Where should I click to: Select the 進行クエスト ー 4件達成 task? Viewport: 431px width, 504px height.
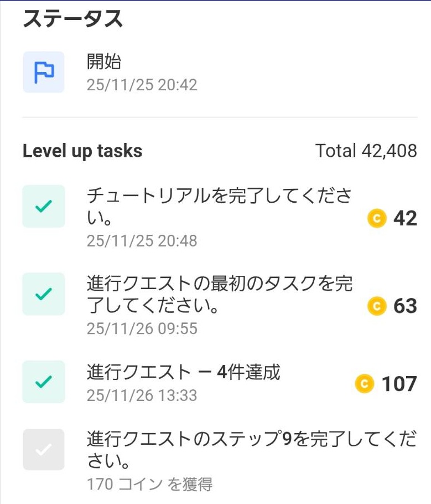coord(183,372)
